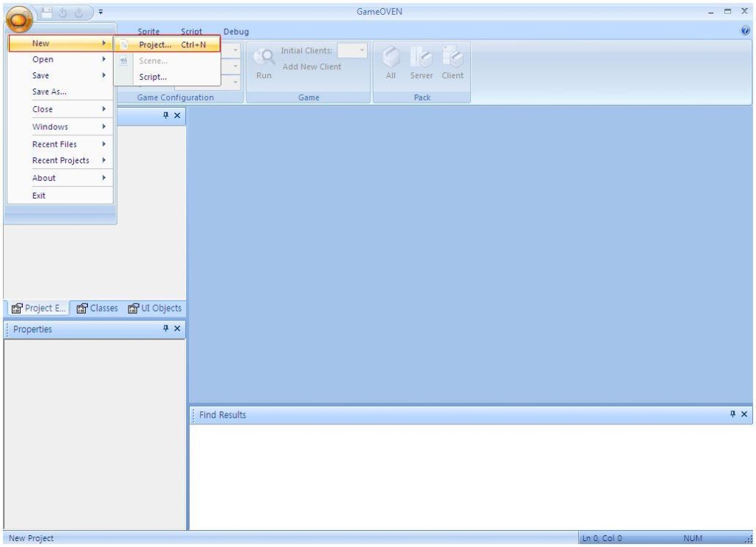
Task: Click the New Project icon in submenu
Action: click(x=124, y=45)
